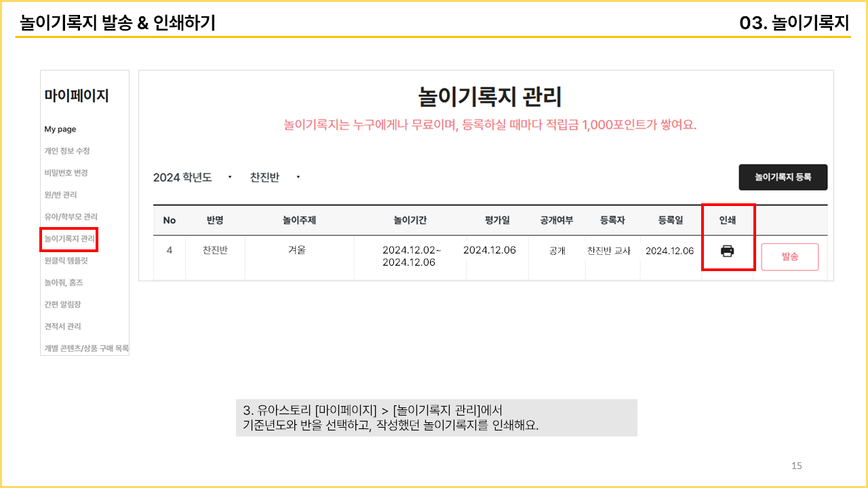Click the 겨울 play theme cell

297,250
